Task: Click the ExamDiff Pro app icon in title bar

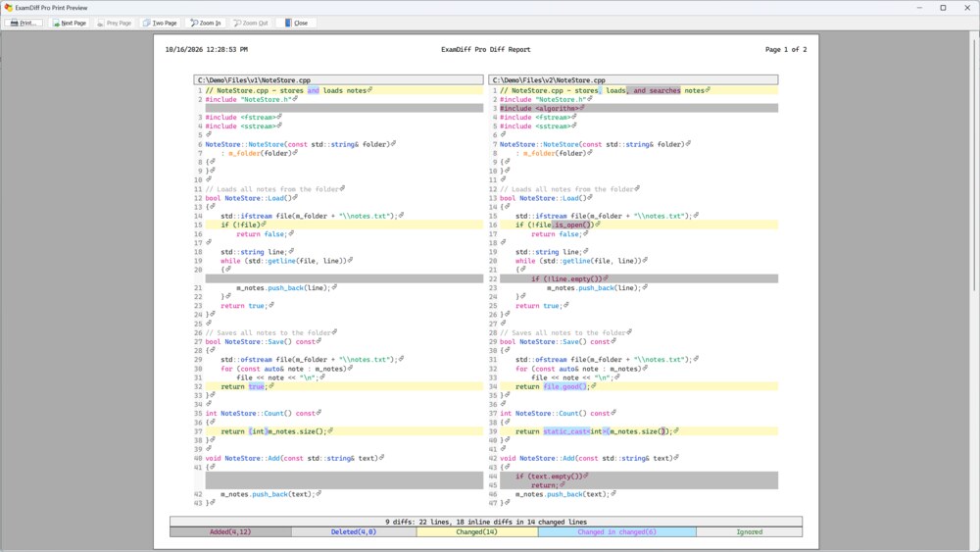Action: tap(8, 8)
